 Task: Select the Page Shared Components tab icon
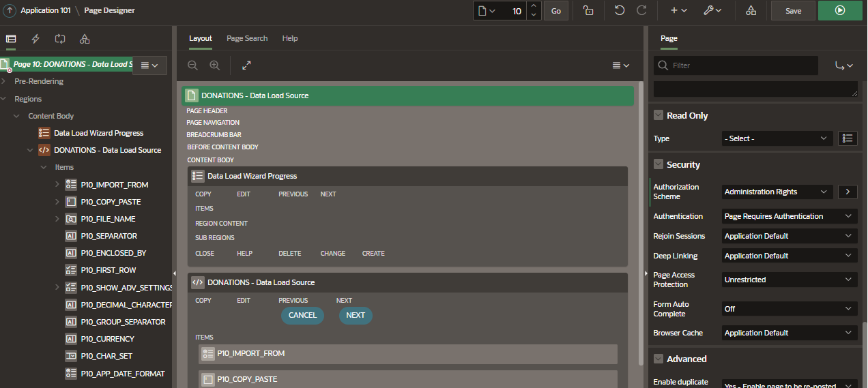[x=85, y=39]
